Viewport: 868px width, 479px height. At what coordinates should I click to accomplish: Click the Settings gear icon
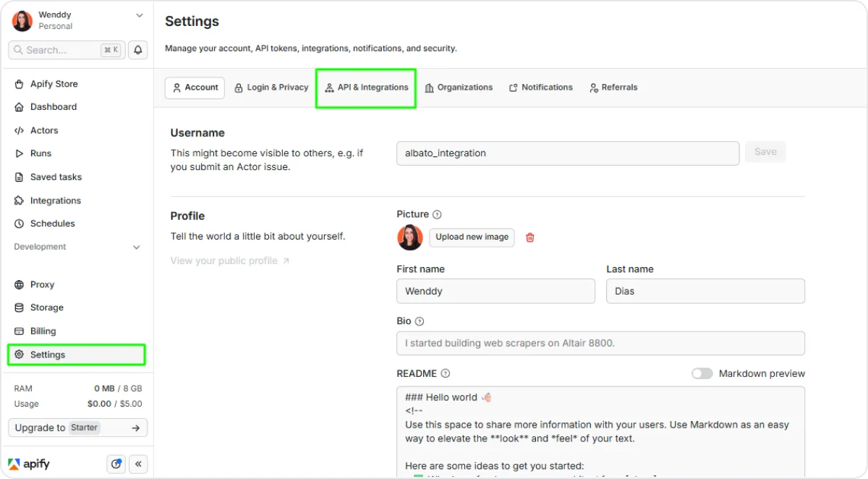coord(20,355)
